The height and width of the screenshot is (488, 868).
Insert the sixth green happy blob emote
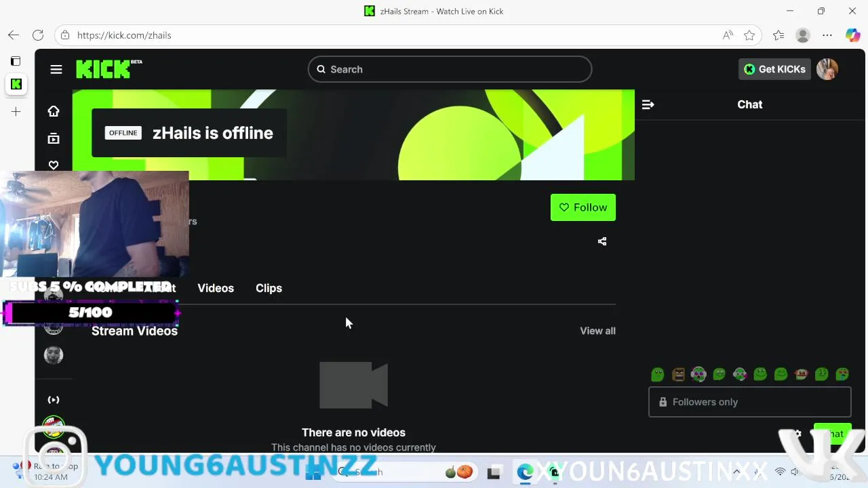click(x=760, y=374)
